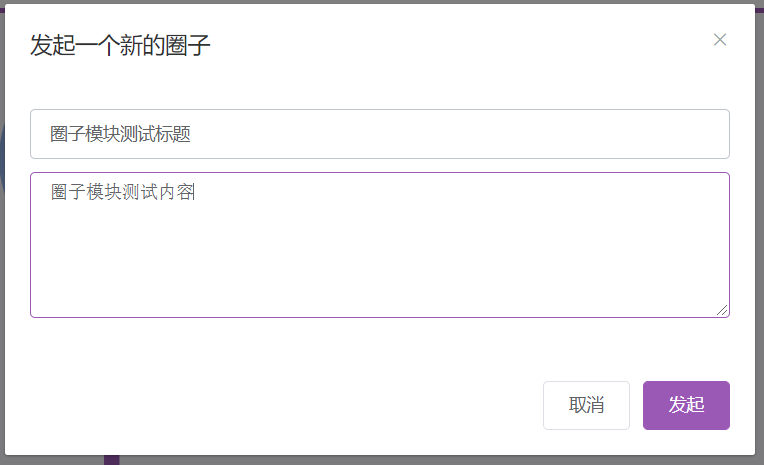
Task: Click the 发起 purple button
Action: (x=686, y=405)
